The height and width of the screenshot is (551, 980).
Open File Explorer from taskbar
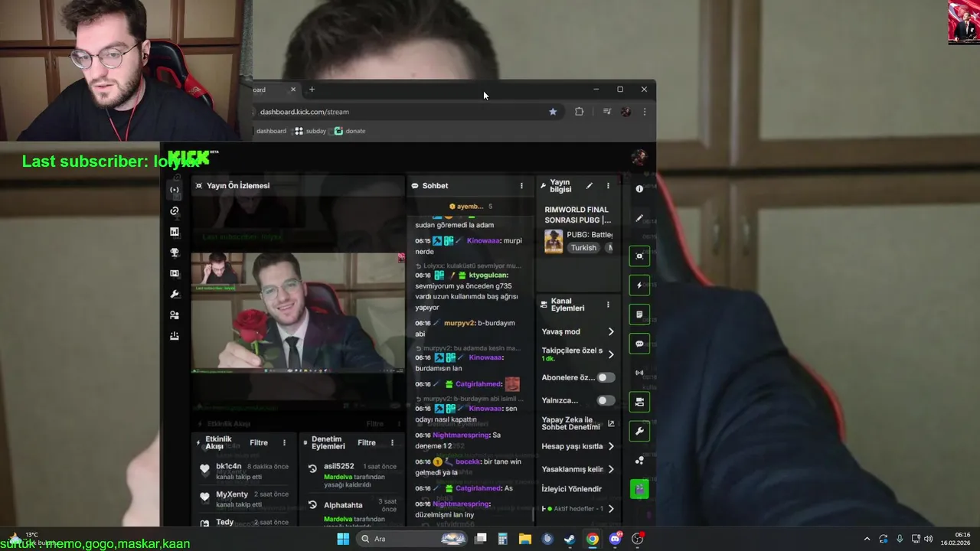(x=524, y=539)
